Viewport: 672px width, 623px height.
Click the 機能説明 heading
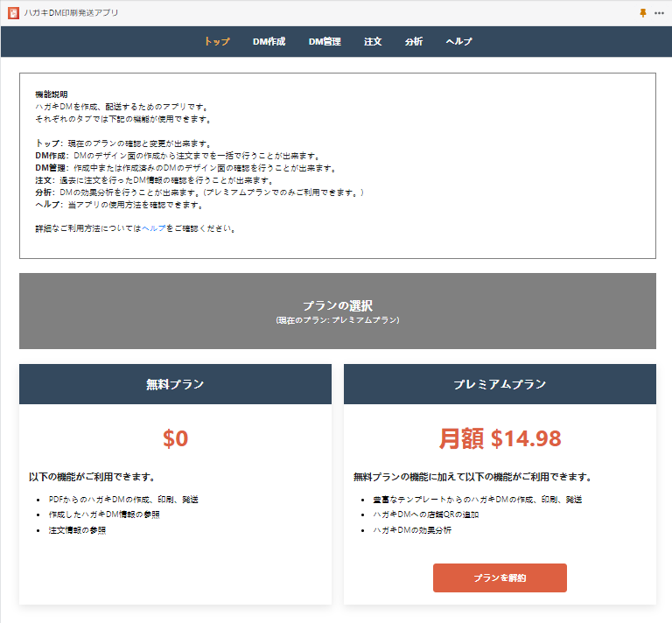pos(51,94)
